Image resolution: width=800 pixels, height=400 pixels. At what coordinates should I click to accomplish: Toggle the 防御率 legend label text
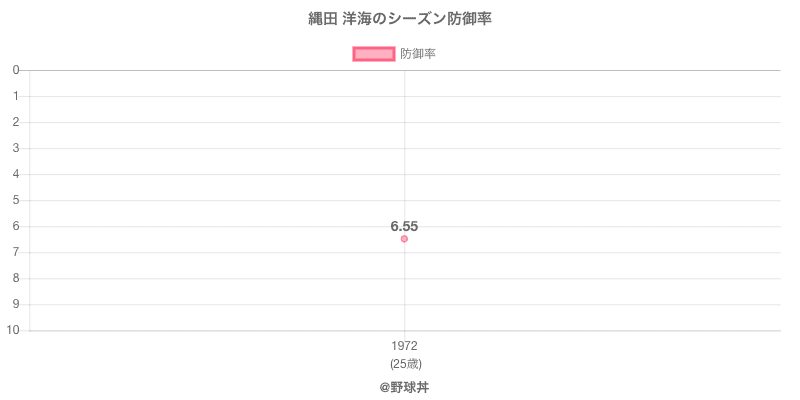pos(417,54)
